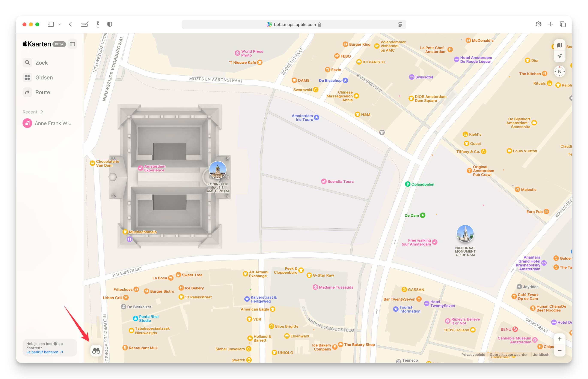Select the Koninklijk Paleis Amsterdam landmark marker
588x379 pixels.
coord(217,170)
